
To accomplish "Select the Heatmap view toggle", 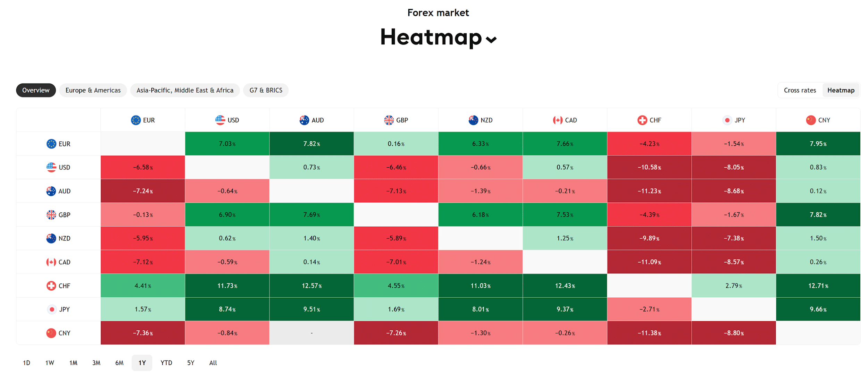I will pyautogui.click(x=840, y=90).
